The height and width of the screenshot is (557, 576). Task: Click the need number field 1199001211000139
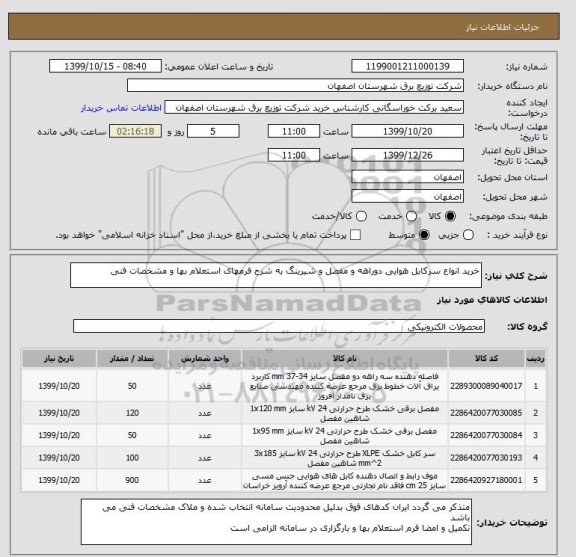(x=407, y=67)
